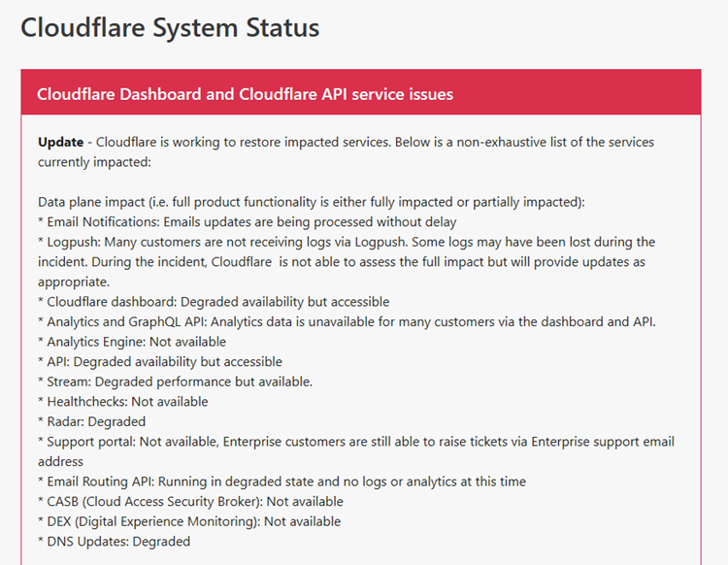Click the API degraded availability line
The width and height of the screenshot is (728, 565).
pos(160,362)
